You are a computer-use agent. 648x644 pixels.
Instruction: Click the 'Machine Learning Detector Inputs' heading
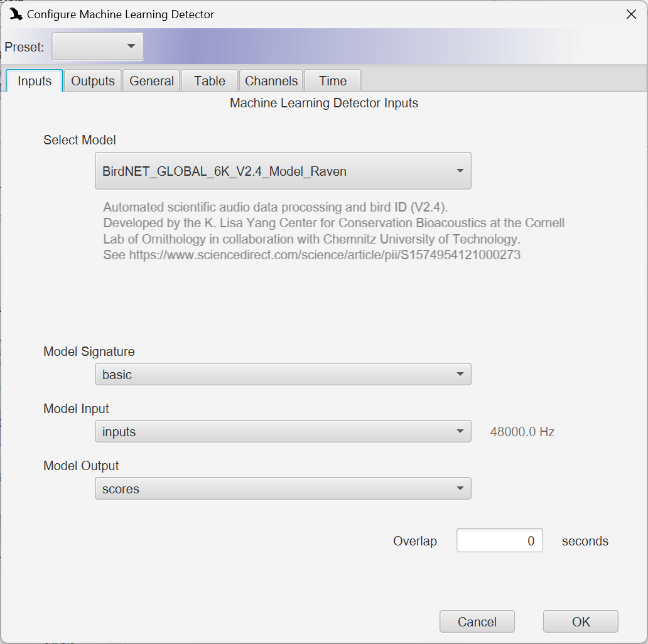point(324,103)
